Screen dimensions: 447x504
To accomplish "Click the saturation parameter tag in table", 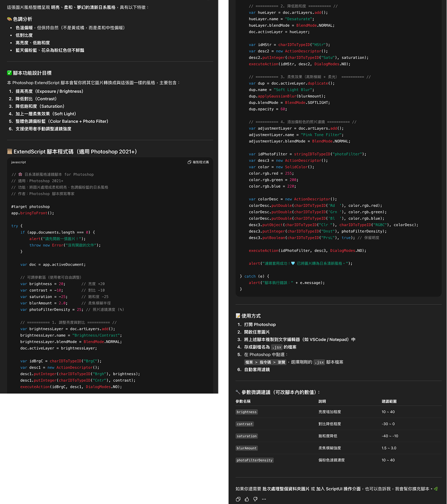I will coord(247,436).
